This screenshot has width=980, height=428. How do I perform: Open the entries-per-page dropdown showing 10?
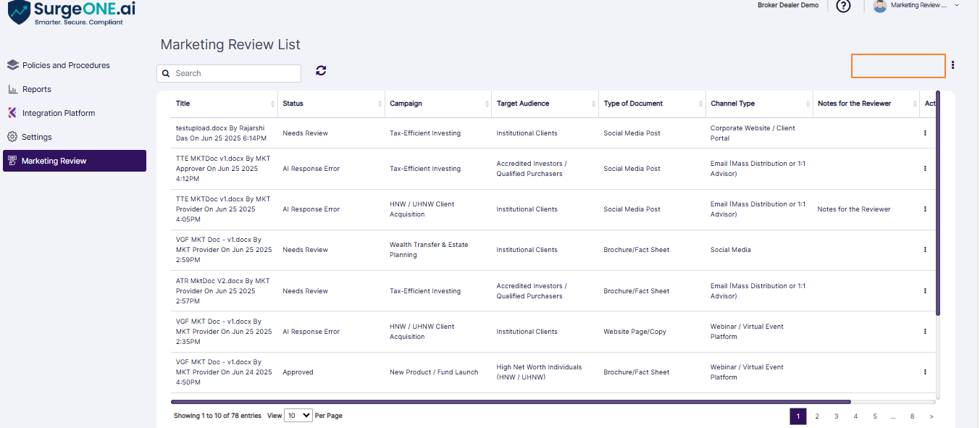coord(298,415)
